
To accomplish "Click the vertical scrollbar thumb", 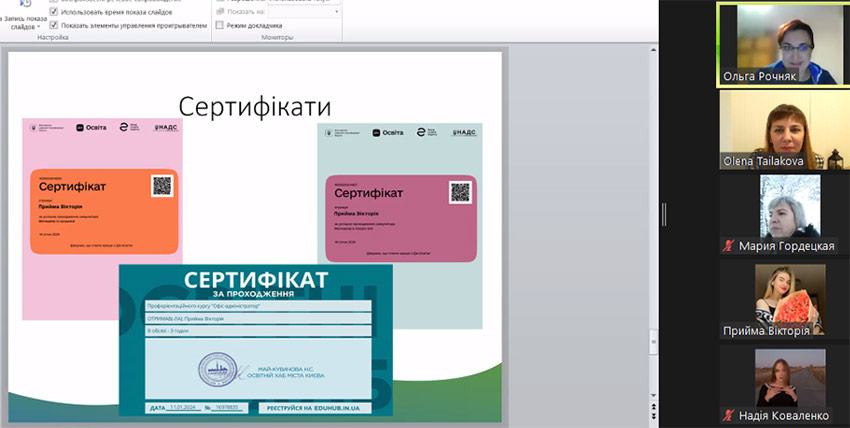I will coord(654,342).
